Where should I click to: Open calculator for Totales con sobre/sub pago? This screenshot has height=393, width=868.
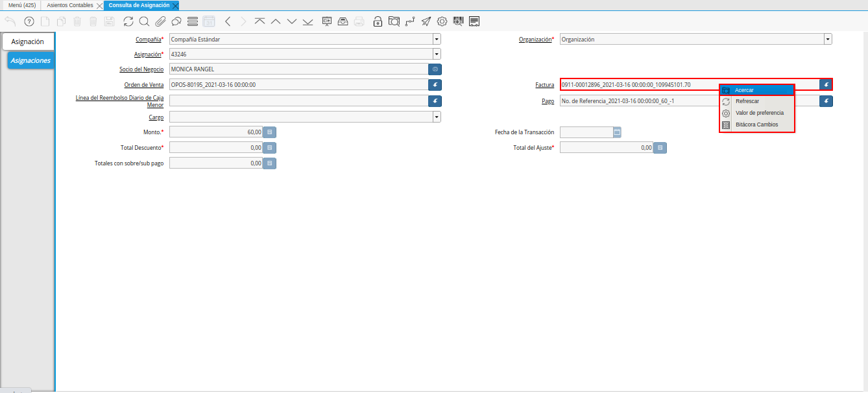click(271, 163)
